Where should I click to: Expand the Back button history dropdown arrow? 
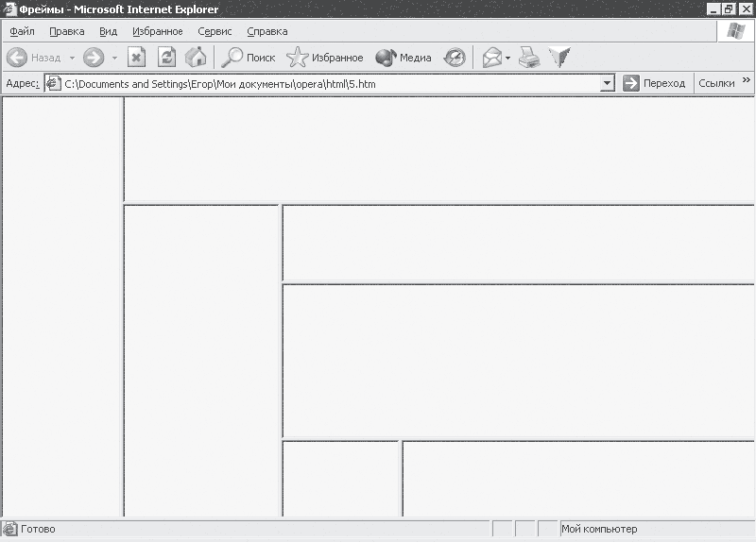coord(72,58)
